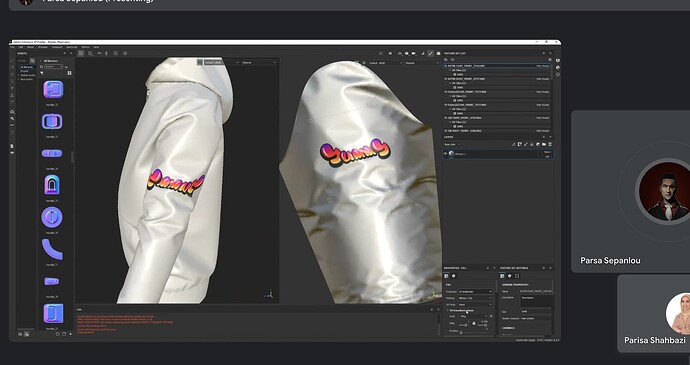This screenshot has height=365, width=690.
Task: Adjust the left Tiling slider handle
Action: 466,325
